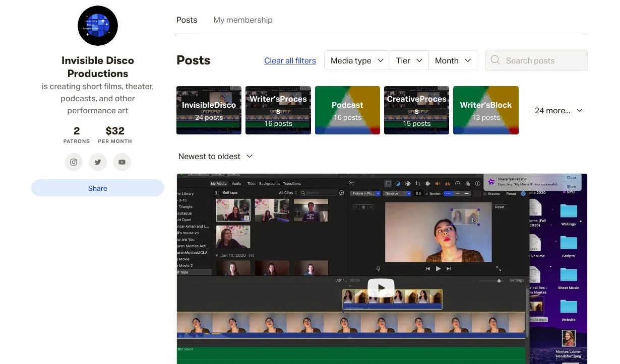Select the CreativeProcess tag with 15 posts
Screen dimensions: 620x364
(x=416, y=110)
